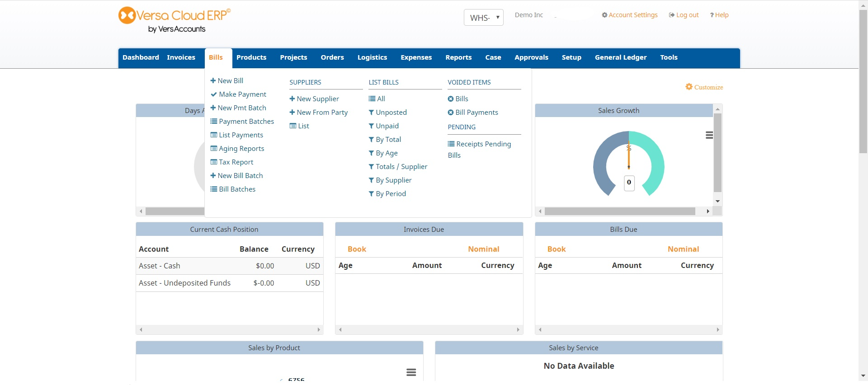Open the General Ledger menu
Screen dimensions: 868x385
coord(621,57)
